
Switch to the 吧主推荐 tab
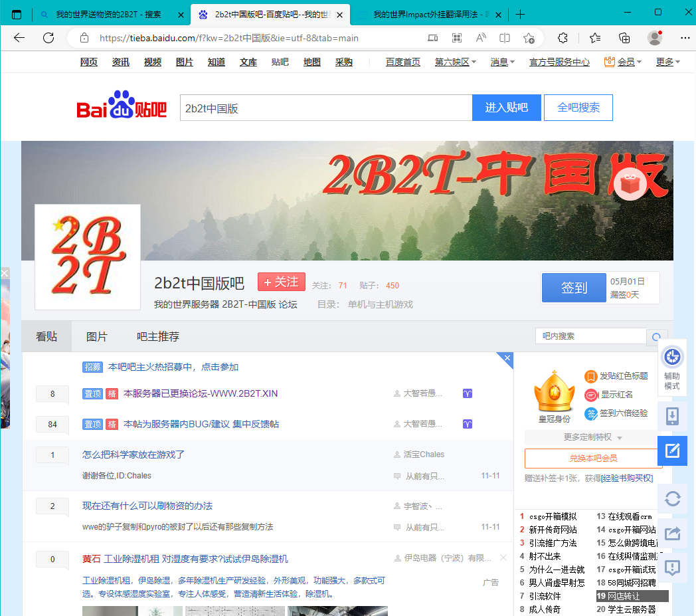click(158, 337)
